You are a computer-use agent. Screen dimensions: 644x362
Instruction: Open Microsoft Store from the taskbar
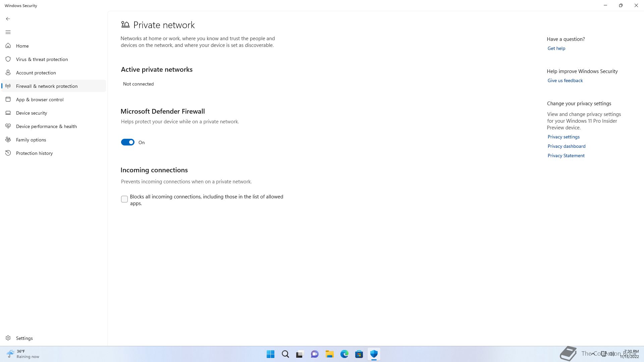click(359, 354)
